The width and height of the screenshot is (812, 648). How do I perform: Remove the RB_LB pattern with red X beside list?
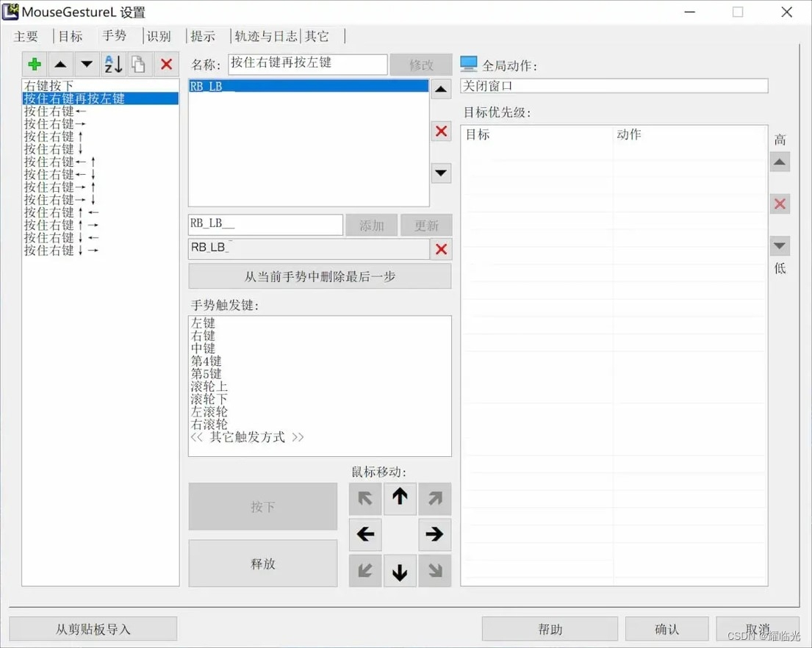441,131
